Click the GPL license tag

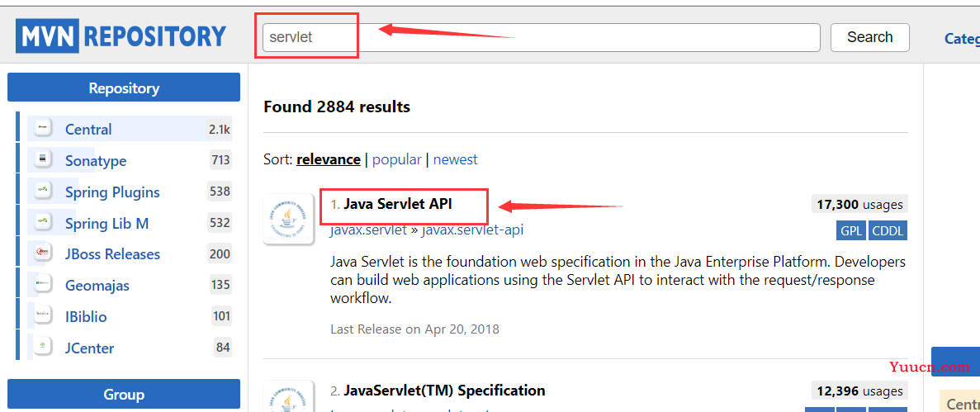[850, 230]
